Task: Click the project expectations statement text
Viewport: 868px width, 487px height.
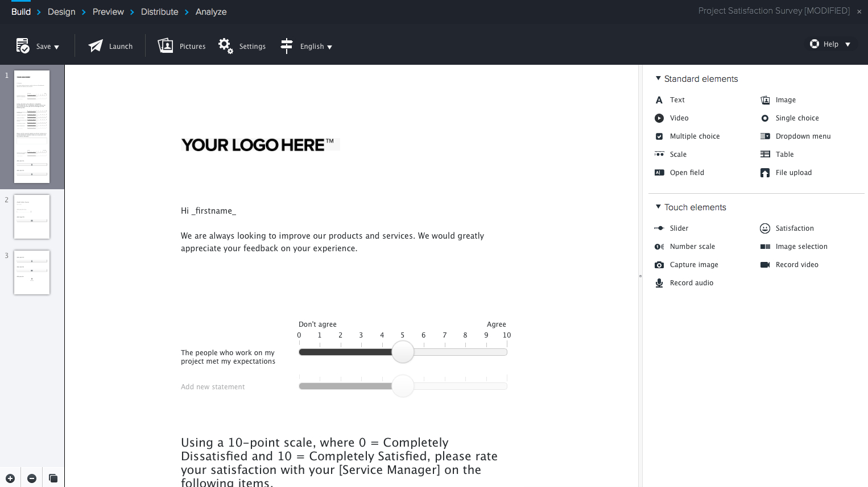Action: point(228,357)
